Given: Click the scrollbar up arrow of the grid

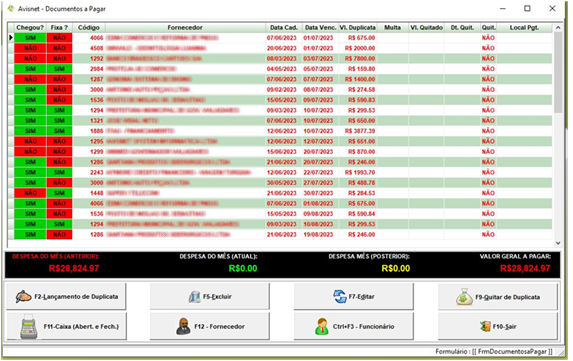Looking at the screenshot, I should pos(558,28).
